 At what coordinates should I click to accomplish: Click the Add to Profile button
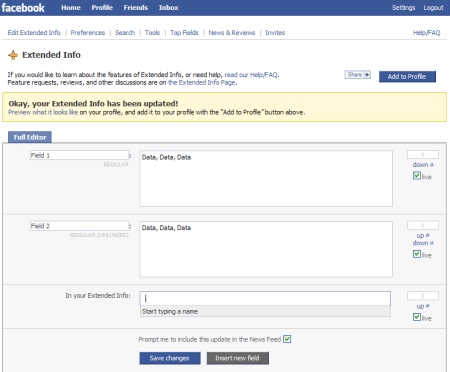coord(407,76)
